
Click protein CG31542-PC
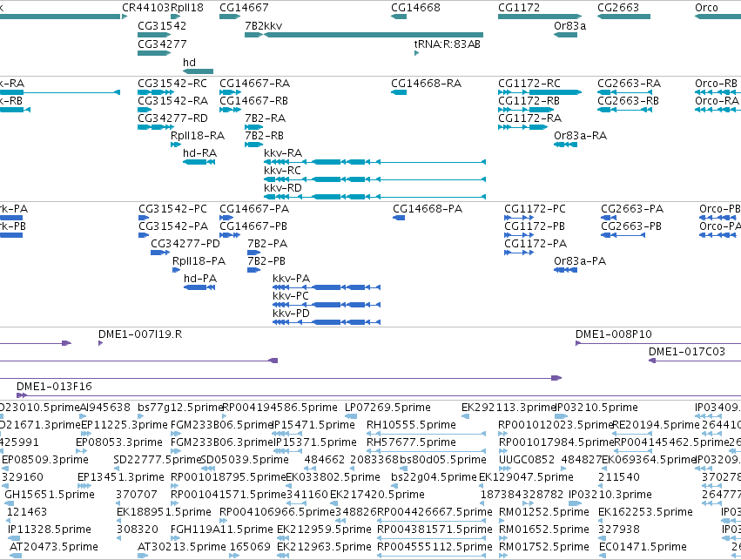click(144, 218)
